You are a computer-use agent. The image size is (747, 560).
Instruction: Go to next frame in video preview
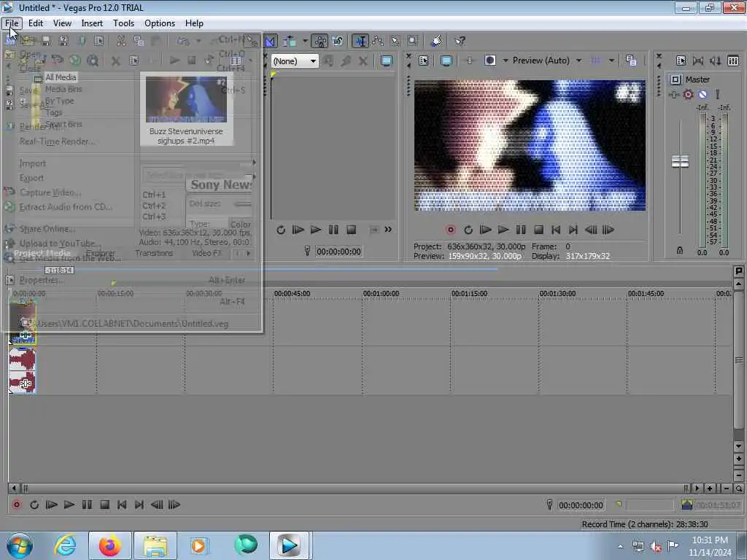pos(608,230)
